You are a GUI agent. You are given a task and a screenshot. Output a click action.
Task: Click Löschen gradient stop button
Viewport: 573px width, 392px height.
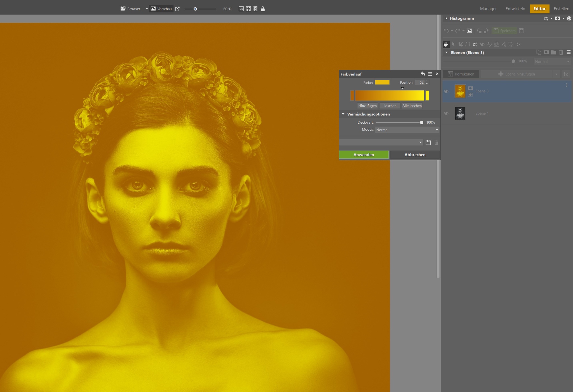(390, 106)
